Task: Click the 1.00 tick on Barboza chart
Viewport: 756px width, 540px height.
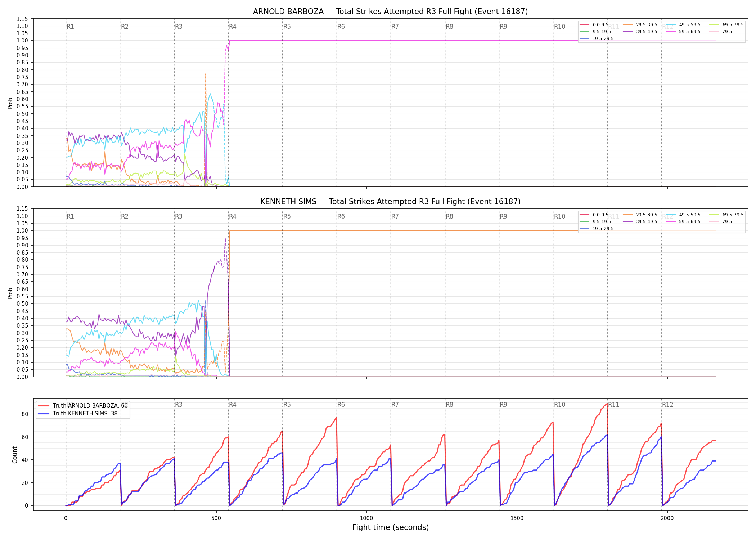Action: pos(22,41)
